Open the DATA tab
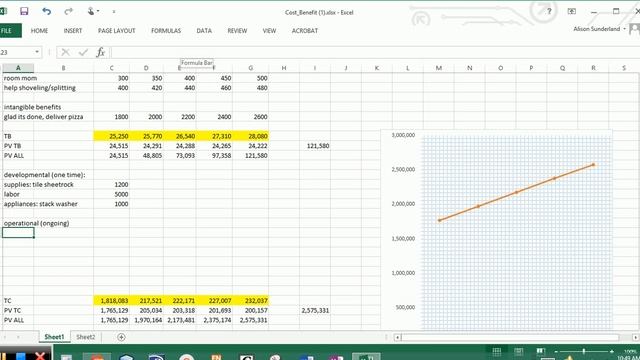 tap(204, 31)
